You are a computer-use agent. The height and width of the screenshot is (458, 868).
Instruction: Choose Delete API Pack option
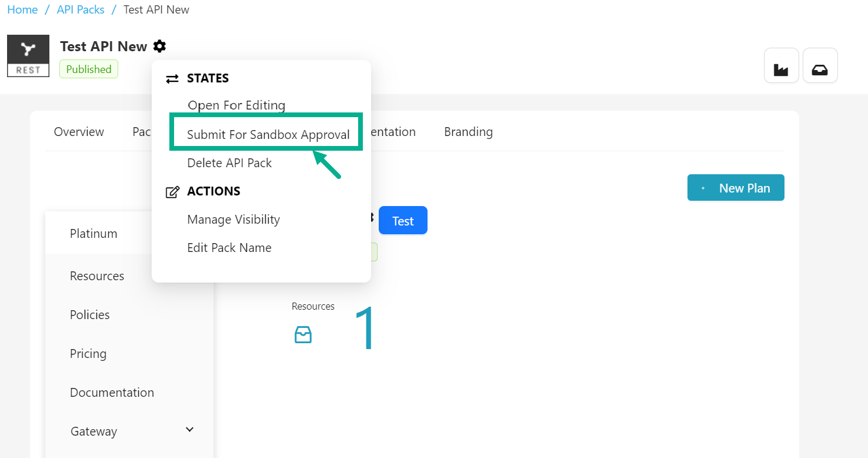[x=229, y=163]
